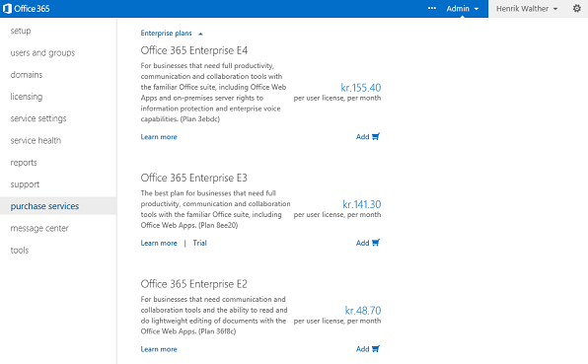
Task: Open the settings gear icon
Action: (x=577, y=8)
